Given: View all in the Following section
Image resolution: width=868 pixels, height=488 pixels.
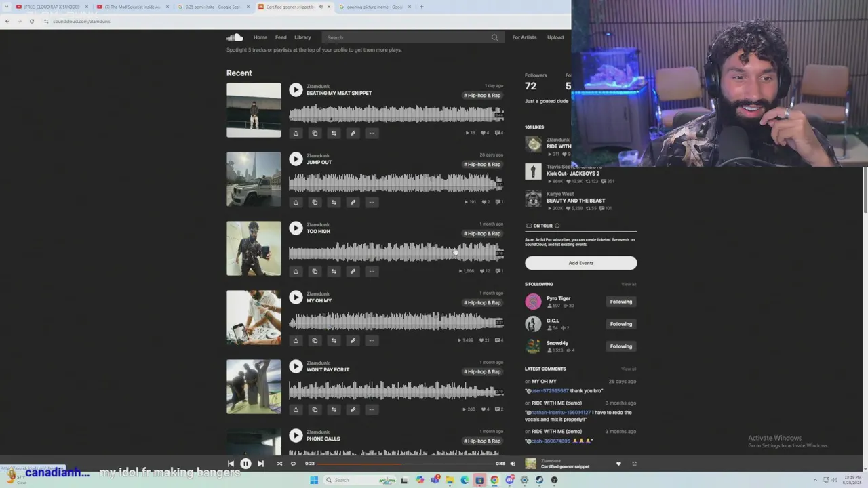Looking at the screenshot, I should pyautogui.click(x=629, y=284).
